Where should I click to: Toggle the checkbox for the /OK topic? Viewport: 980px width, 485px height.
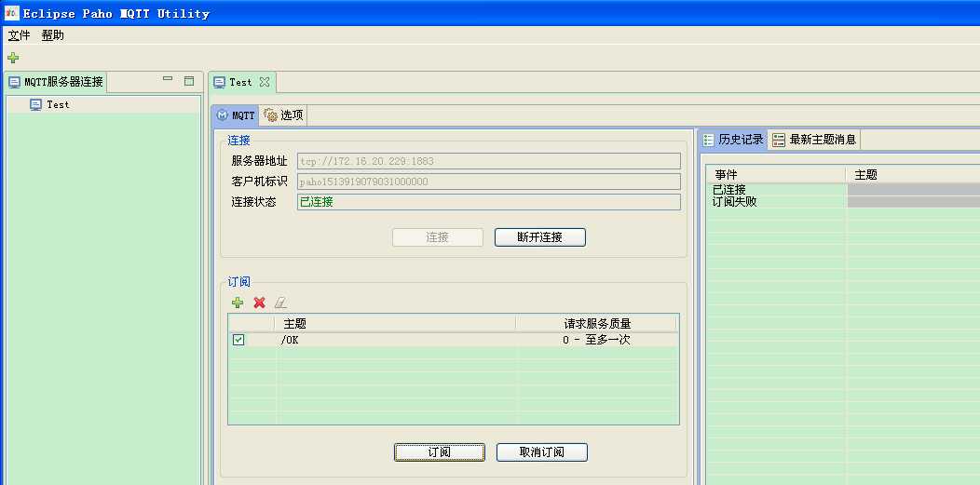[238, 340]
